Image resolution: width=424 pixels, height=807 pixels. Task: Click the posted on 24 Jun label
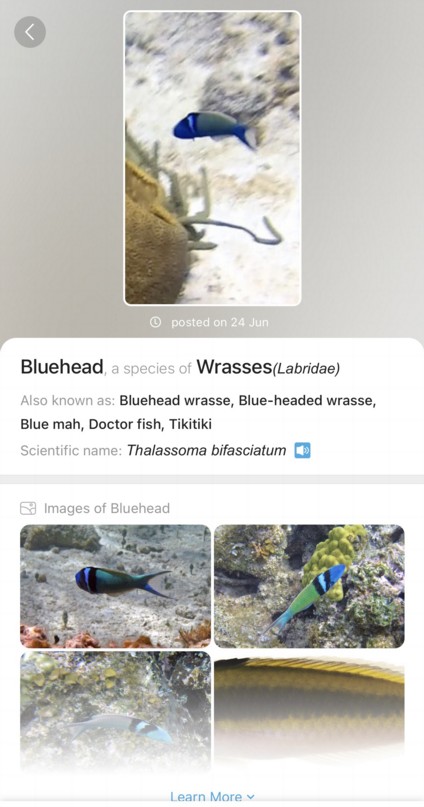click(x=220, y=322)
